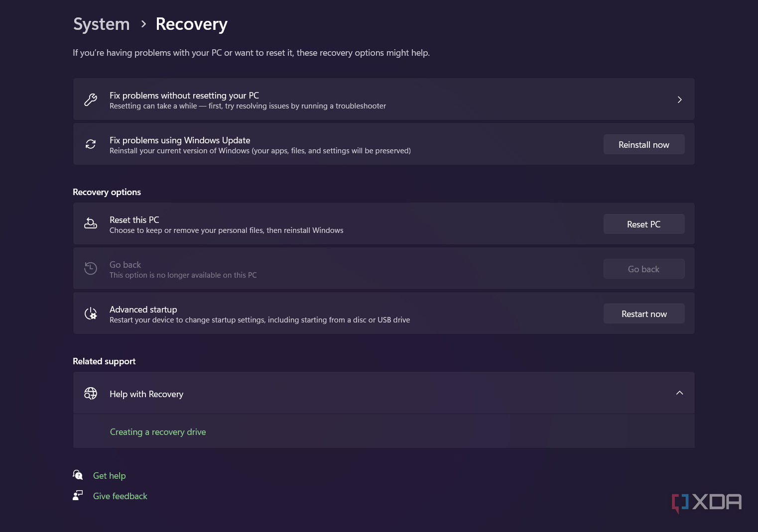758x532 pixels.
Task: Click the Help with Recovery label
Action: pyautogui.click(x=146, y=394)
